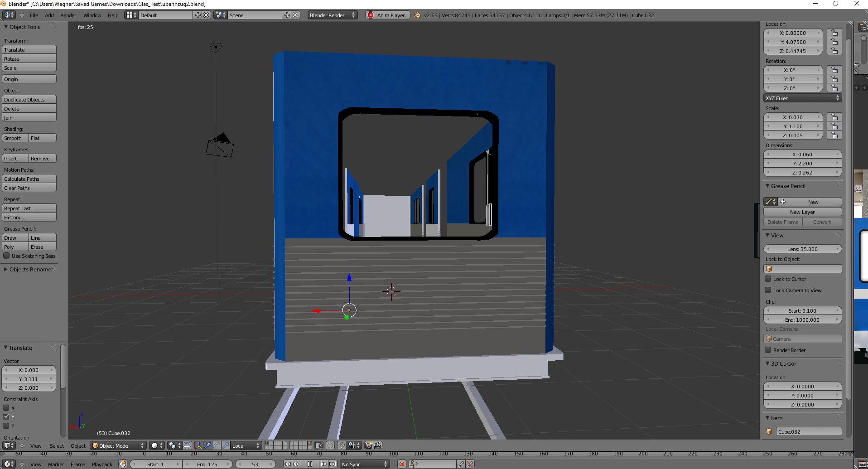Open the Window menu in top bar
This screenshot has width=868, height=469.
(x=92, y=15)
